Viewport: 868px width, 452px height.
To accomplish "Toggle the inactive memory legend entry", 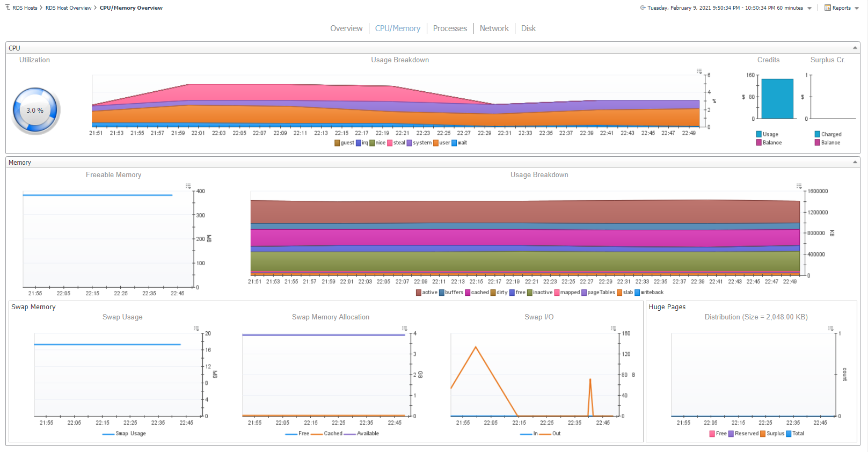I will tap(539, 293).
